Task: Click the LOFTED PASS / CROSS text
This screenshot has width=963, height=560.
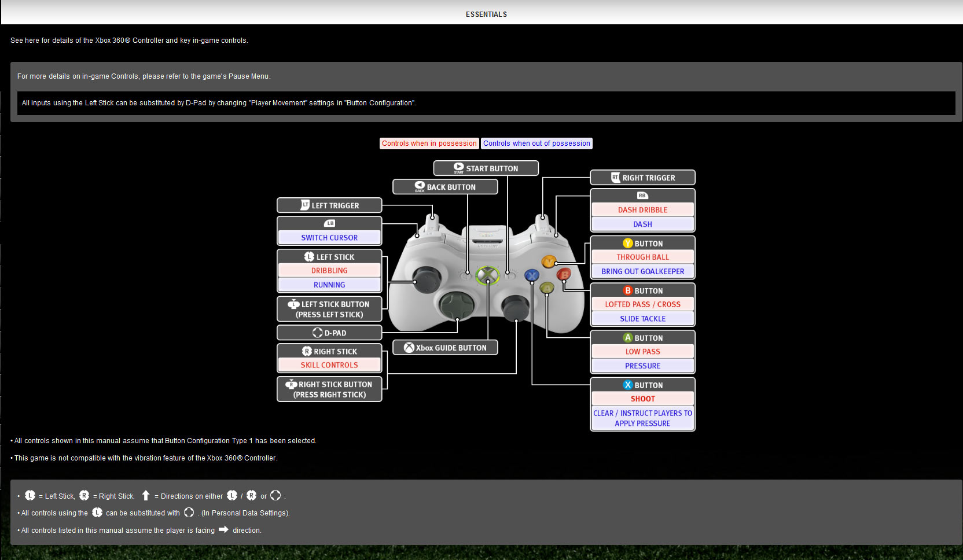Action: coord(642,304)
